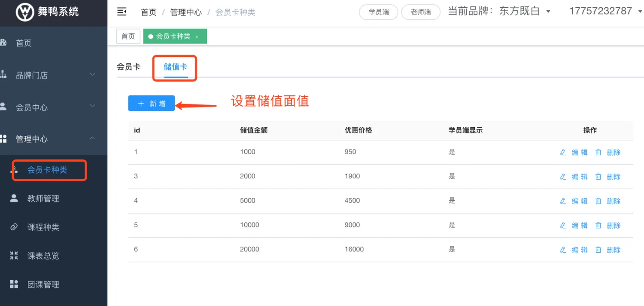Click the 课表总览 icon in sidebar

pos(14,256)
